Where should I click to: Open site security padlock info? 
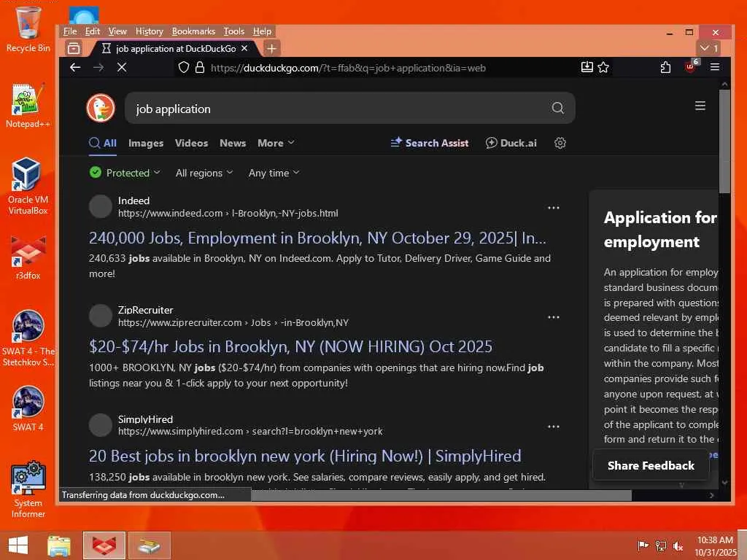(200, 68)
